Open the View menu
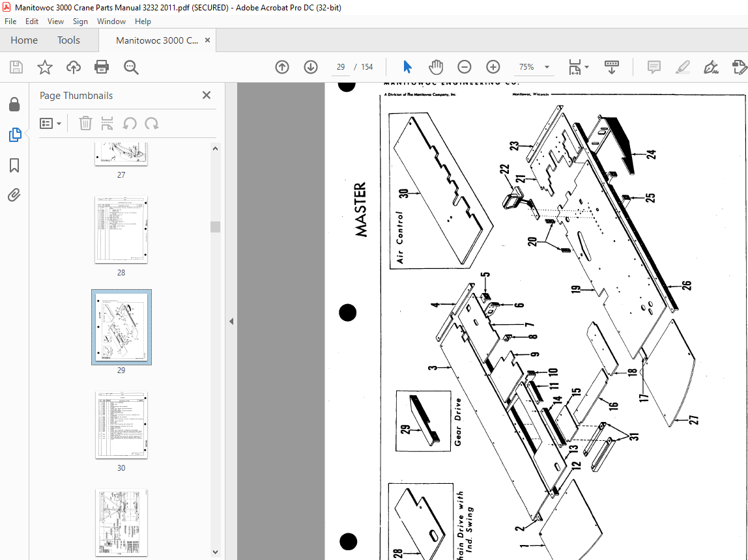The width and height of the screenshot is (748, 560). click(x=55, y=21)
